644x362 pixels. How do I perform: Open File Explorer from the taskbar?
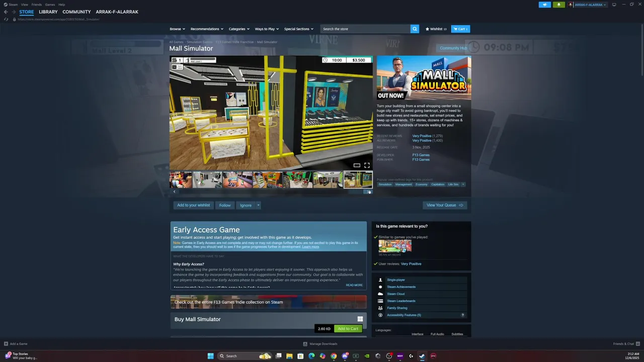pyautogui.click(x=289, y=356)
